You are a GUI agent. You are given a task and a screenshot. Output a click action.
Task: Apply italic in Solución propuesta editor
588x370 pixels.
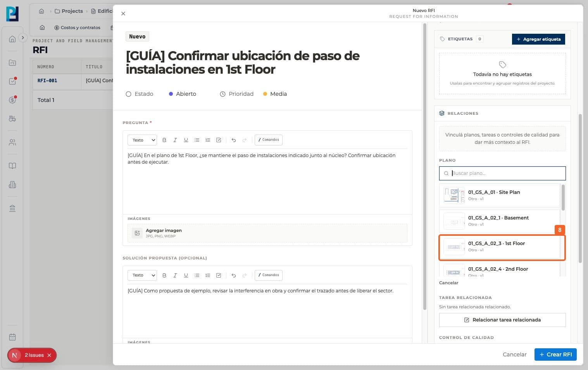175,275
